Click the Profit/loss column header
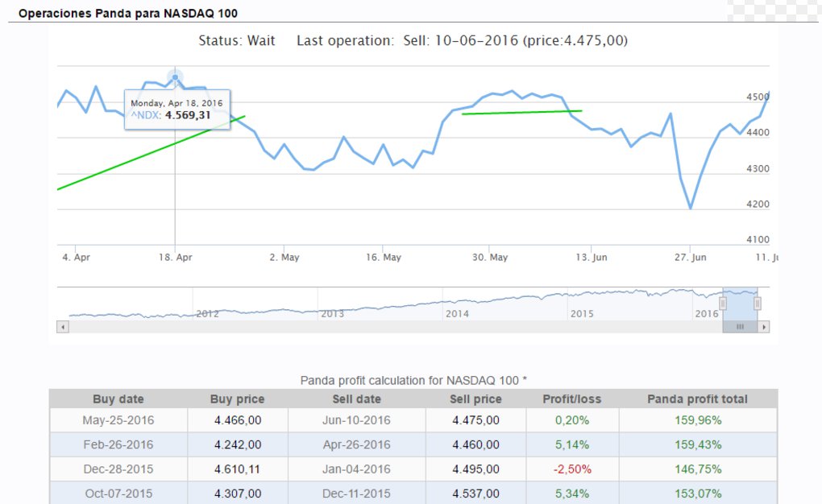 [x=572, y=399]
